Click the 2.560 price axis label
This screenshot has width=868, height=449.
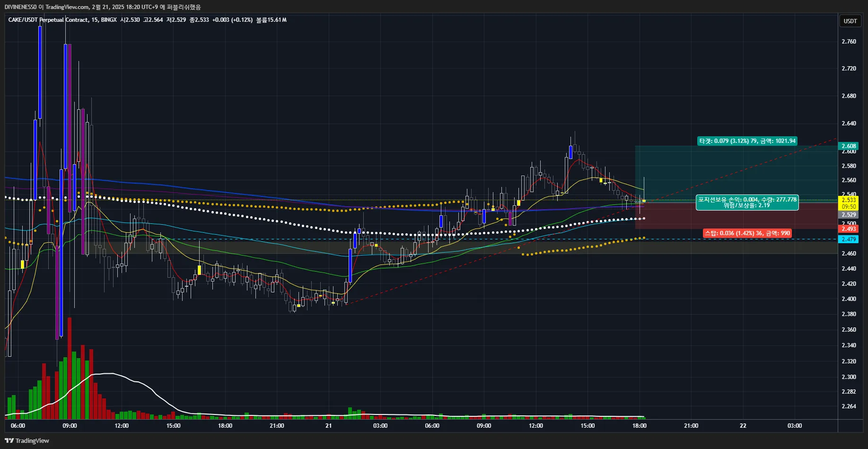click(x=849, y=180)
